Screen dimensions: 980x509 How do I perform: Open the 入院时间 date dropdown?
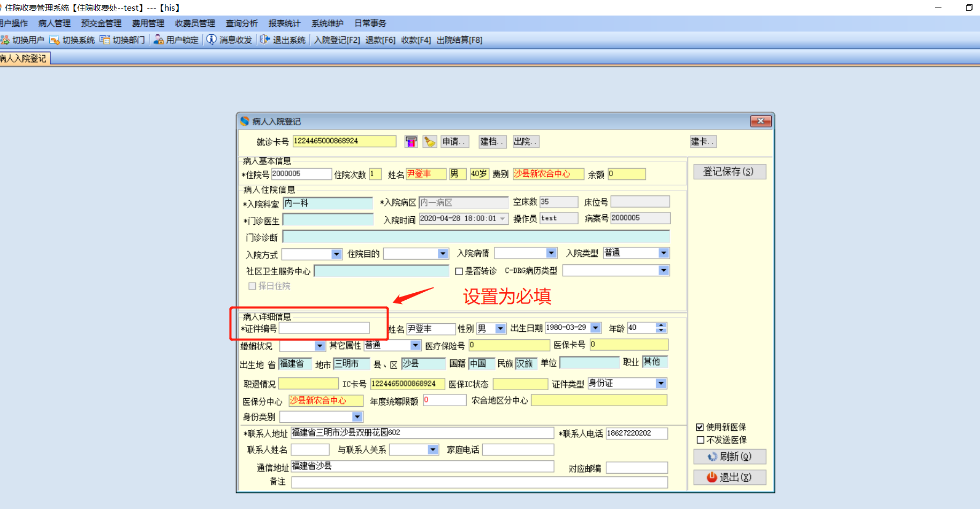pyautogui.click(x=503, y=218)
